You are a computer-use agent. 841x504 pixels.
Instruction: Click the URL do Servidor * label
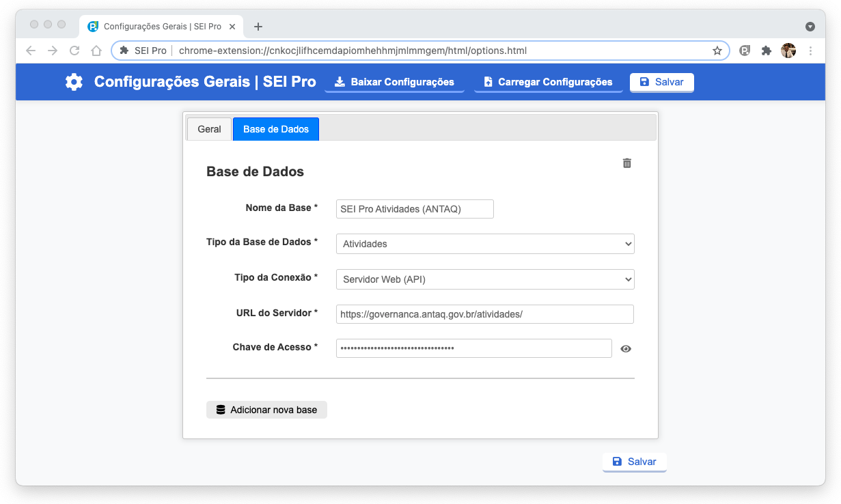(277, 313)
